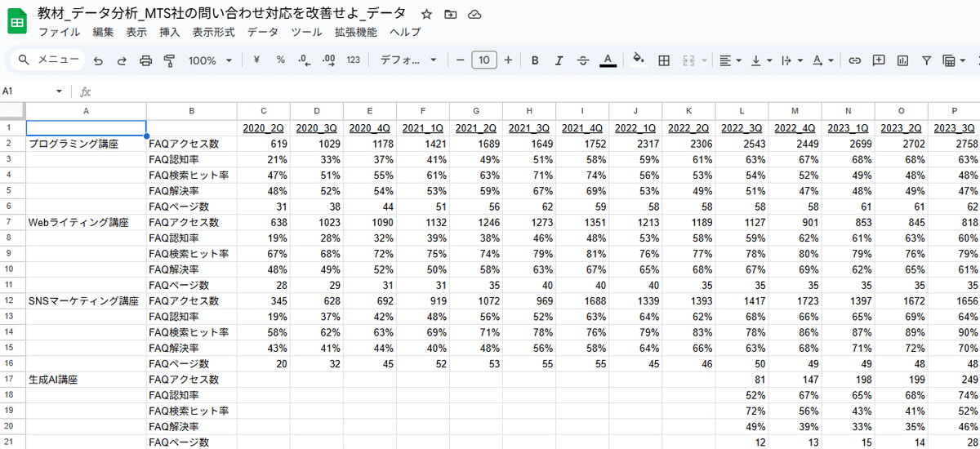Screen dimensions: 980x449
Task: Select header cell 2023_3Q
Action: tap(954, 128)
